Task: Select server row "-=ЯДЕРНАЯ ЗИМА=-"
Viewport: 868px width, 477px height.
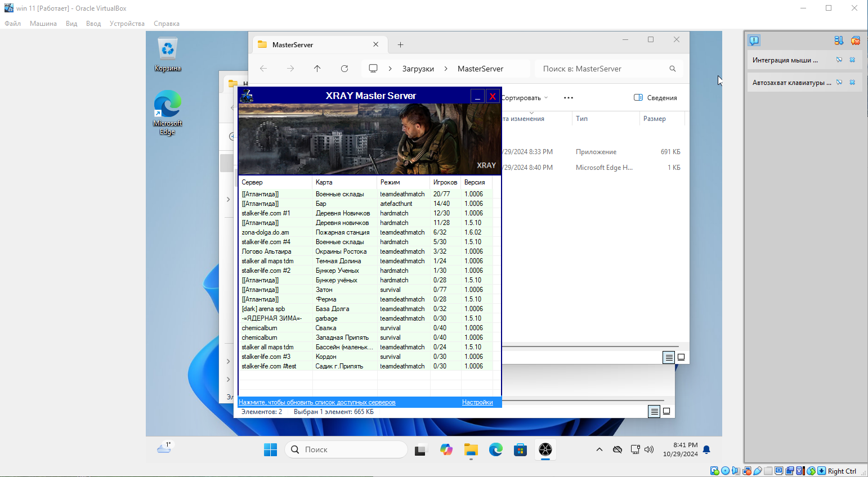Action: tap(365, 318)
